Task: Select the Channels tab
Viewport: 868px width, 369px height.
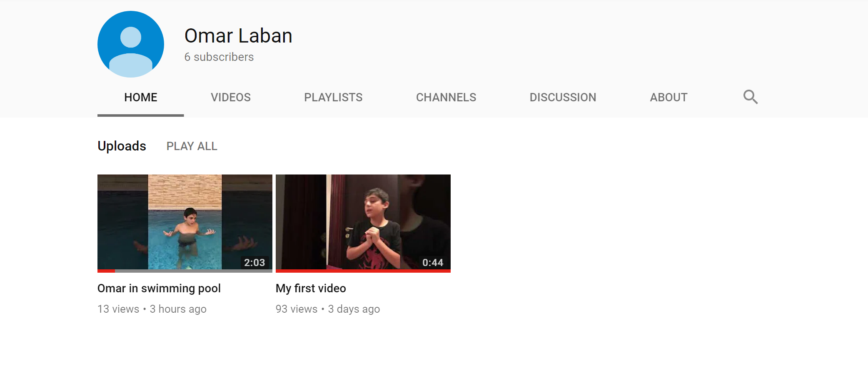Action: click(446, 97)
